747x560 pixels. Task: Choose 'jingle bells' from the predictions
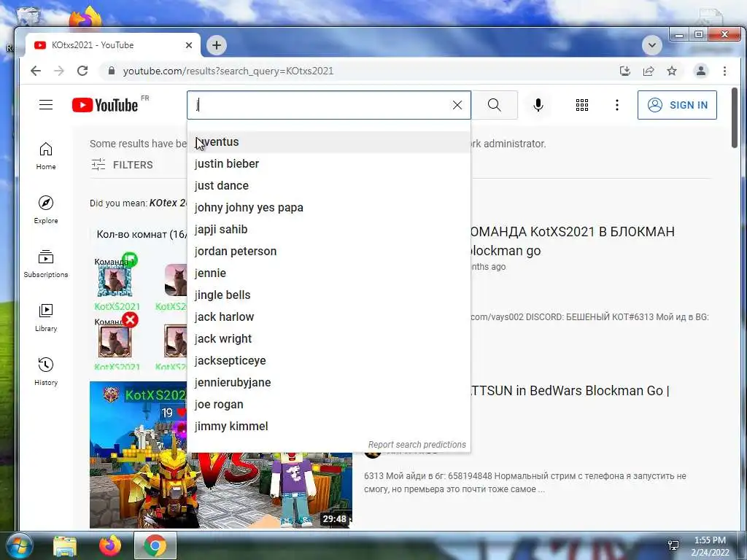[329, 295]
